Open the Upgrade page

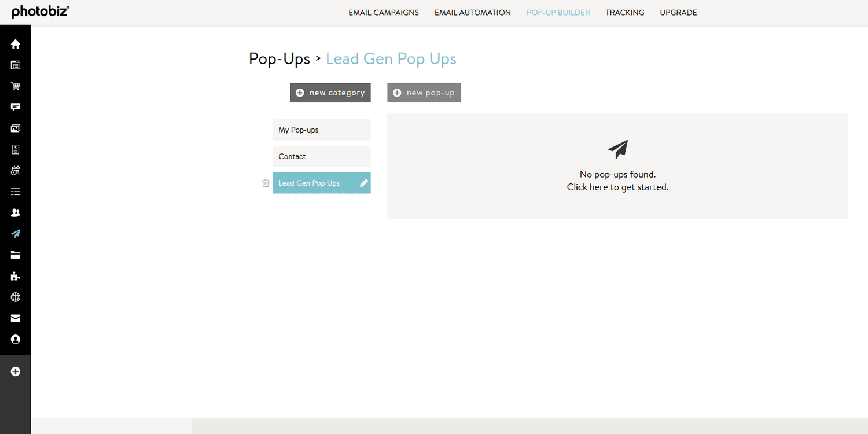(678, 12)
